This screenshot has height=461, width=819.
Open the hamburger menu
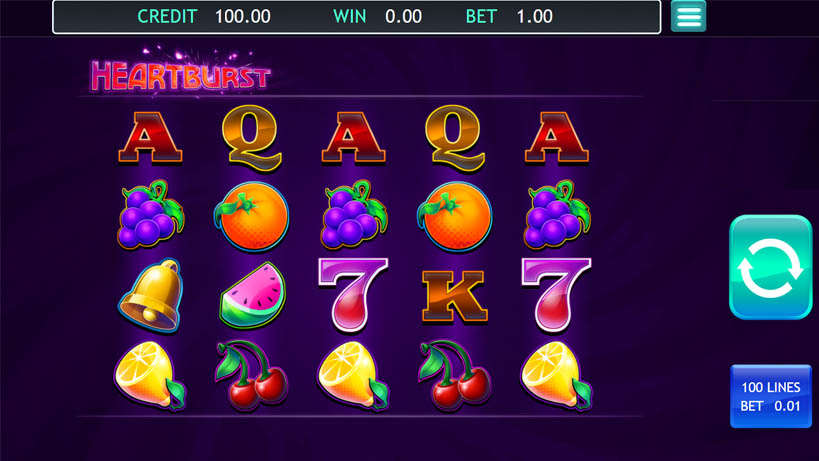click(688, 16)
